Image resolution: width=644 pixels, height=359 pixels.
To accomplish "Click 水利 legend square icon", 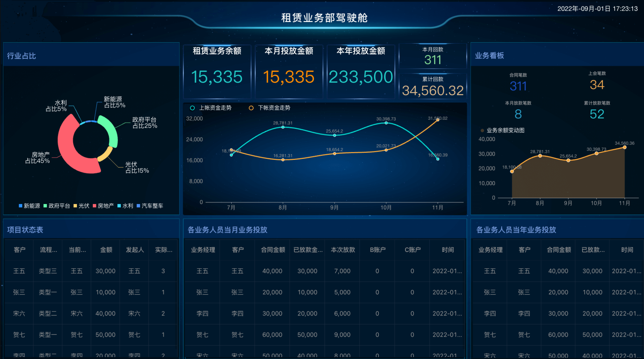I will pos(119,206).
